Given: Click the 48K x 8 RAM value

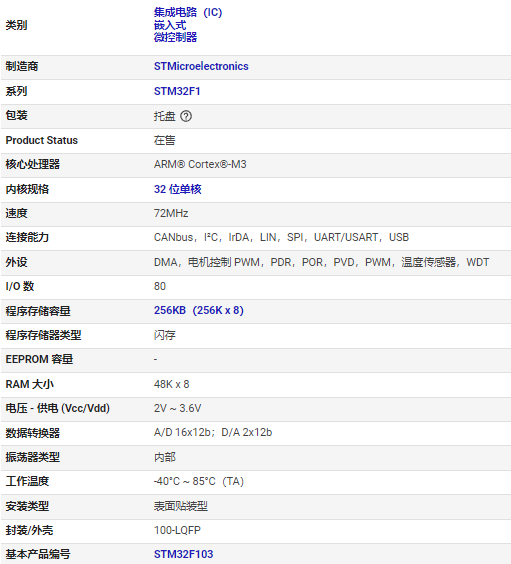Looking at the screenshot, I should coord(172,384).
